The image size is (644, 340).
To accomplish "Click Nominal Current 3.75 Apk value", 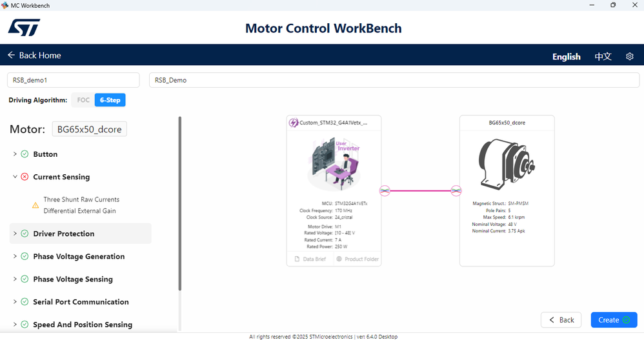I will point(516,231).
